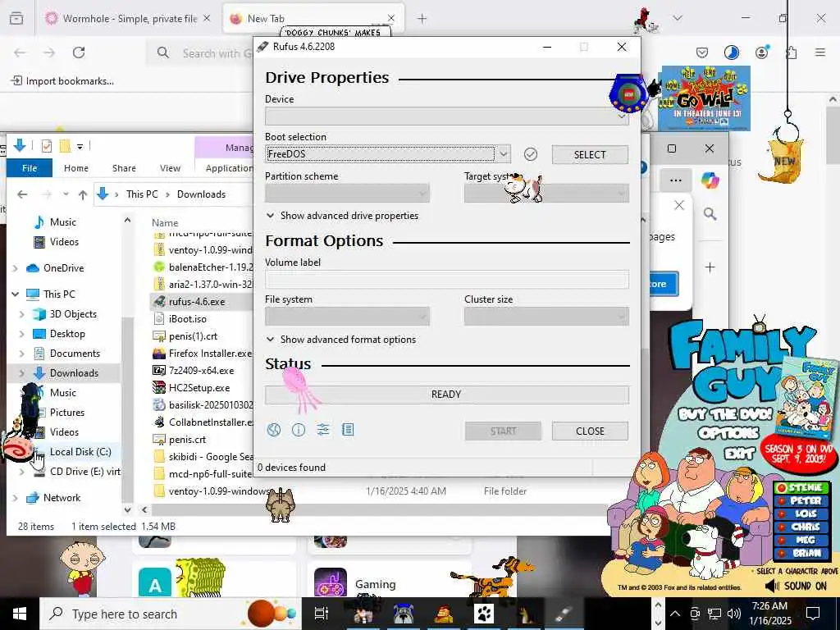Select Local Disk (C:) in sidebar
This screenshot has width=840, height=630.
click(x=80, y=452)
